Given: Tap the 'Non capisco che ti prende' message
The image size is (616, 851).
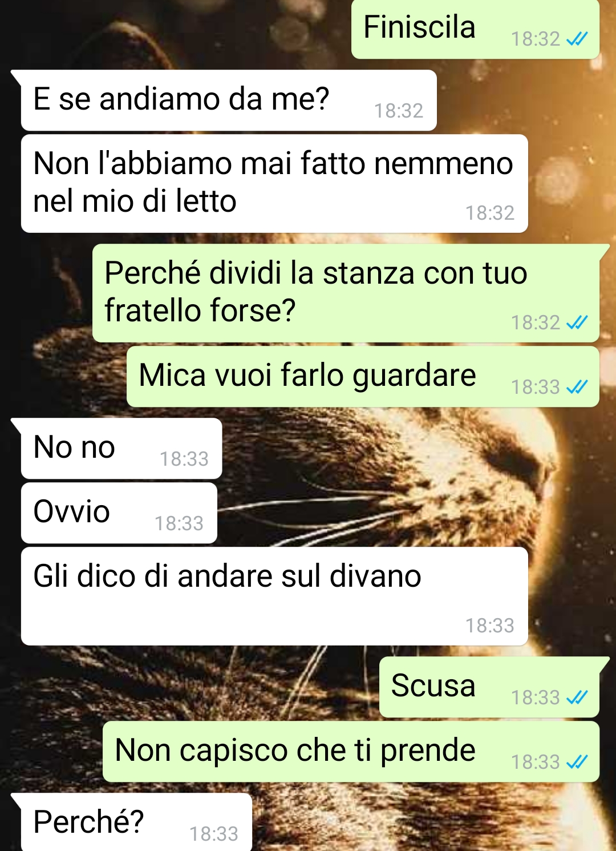Looking at the screenshot, I should [x=351, y=752].
